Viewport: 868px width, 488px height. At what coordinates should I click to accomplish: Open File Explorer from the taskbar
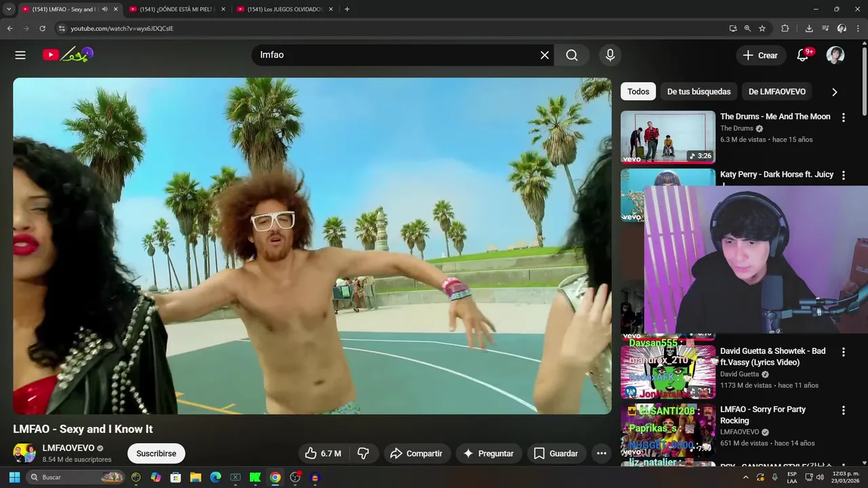tap(195, 477)
